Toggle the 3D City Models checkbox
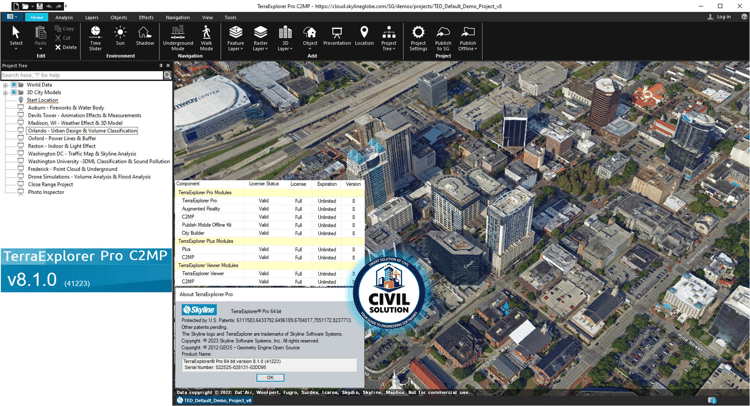 (14, 92)
